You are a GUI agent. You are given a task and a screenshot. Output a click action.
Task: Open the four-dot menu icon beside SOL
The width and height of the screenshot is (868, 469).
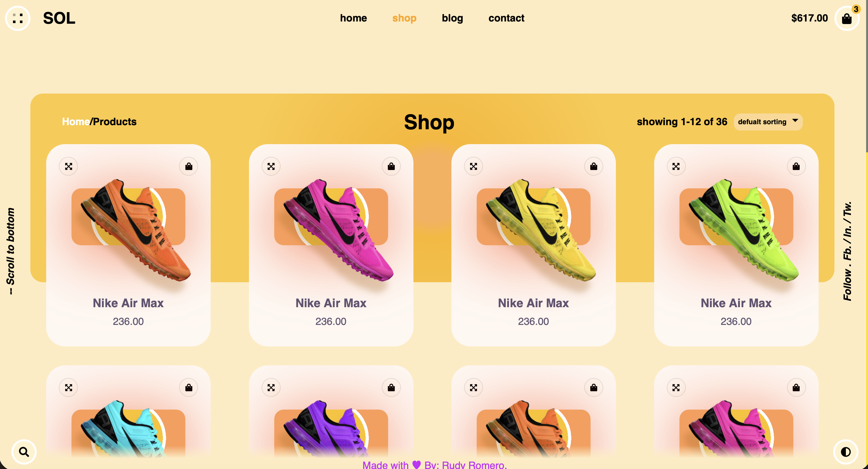point(17,18)
